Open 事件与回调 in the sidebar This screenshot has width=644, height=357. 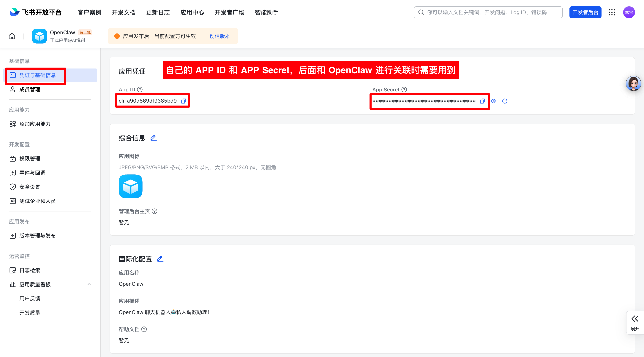click(50, 173)
